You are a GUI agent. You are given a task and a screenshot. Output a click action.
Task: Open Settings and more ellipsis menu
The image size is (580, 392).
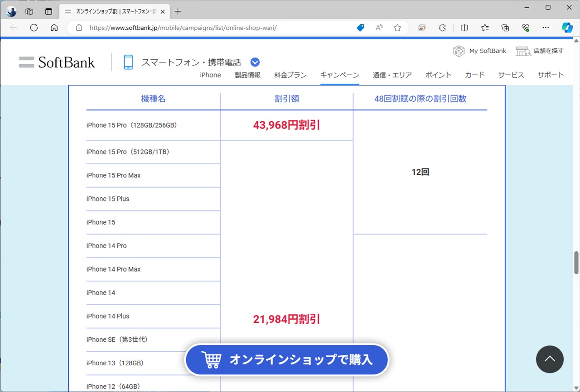[546, 28]
